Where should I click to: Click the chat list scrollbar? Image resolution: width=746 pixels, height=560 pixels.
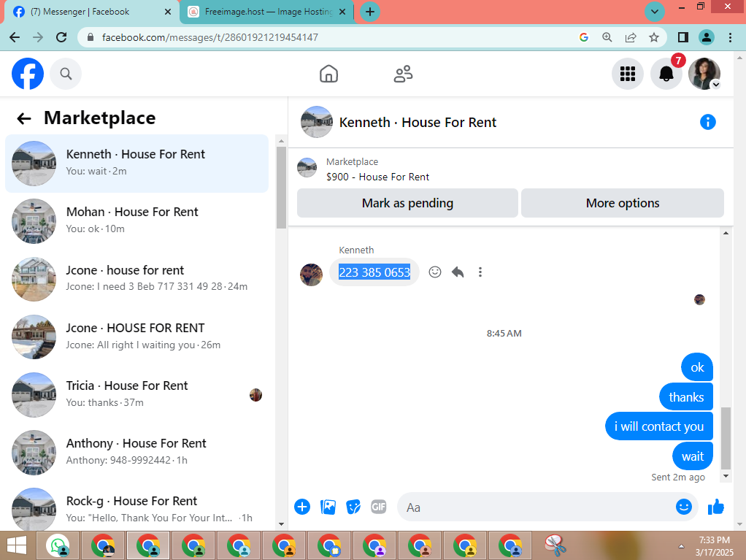coord(281,188)
